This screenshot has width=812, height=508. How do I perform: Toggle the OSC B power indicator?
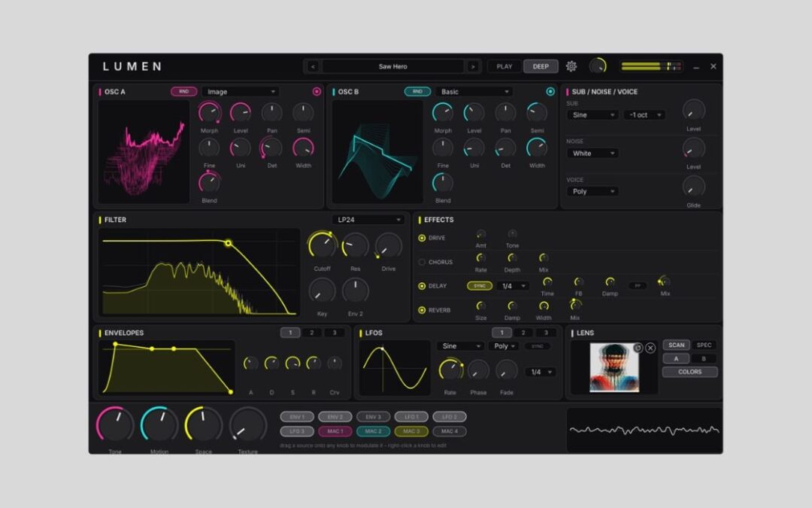[550, 91]
